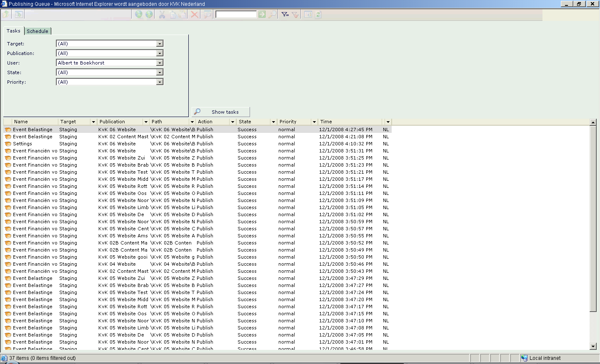Image resolution: width=600 pixels, height=364 pixels.
Task: Click the magnifier search icon in toolbar
Action: pos(272,15)
